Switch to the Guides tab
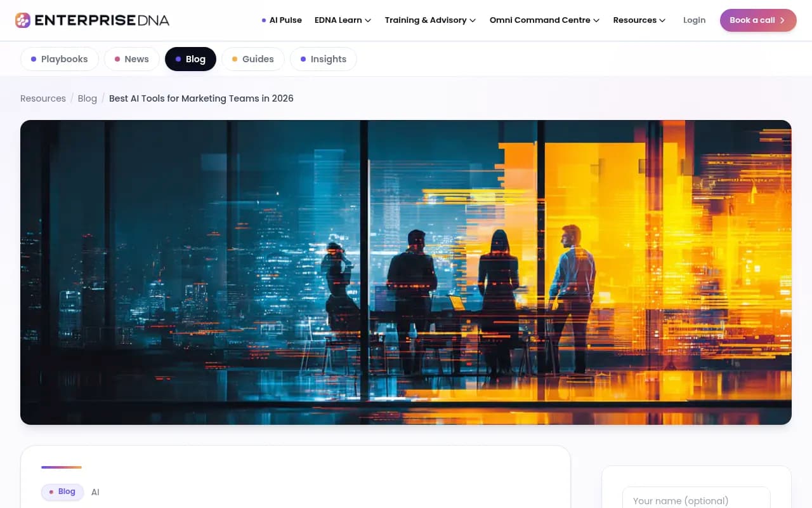812x508 pixels. click(253, 59)
